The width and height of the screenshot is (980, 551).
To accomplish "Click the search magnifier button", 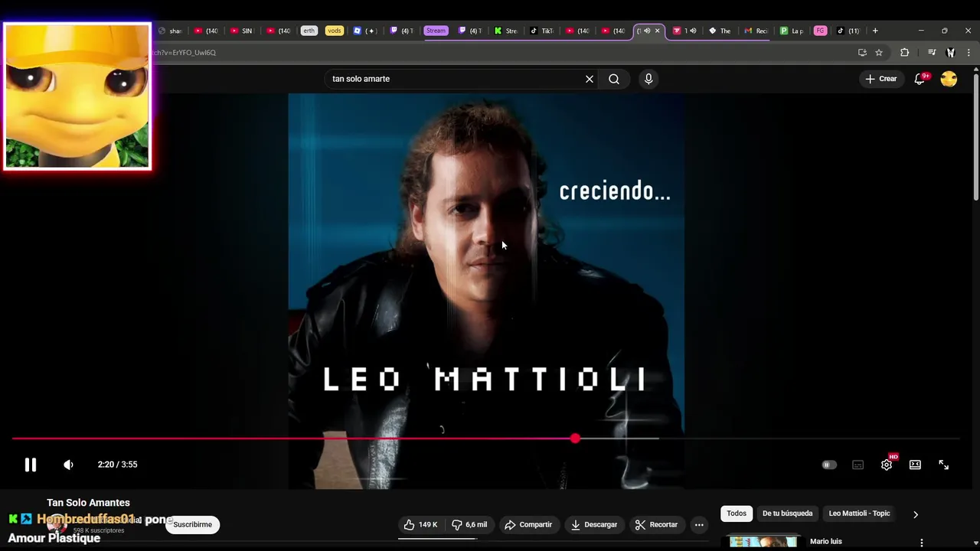I will [614, 79].
